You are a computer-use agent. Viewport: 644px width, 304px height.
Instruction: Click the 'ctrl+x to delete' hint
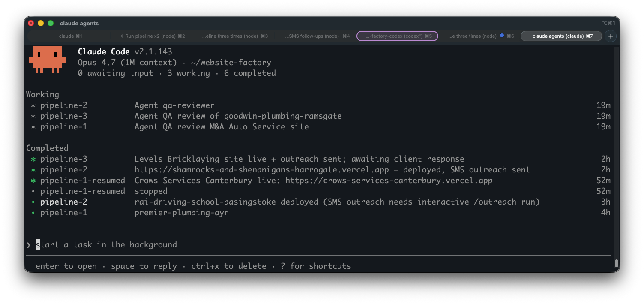point(229,266)
